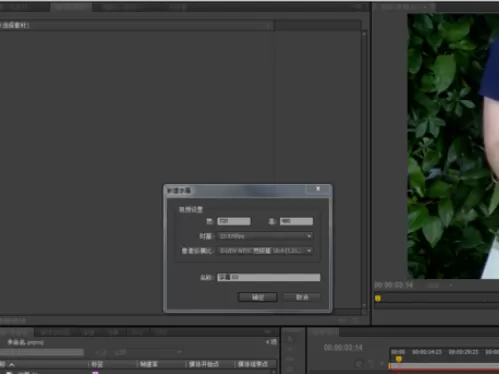499x374 pixels.
Task: Click the source panel vertical scrollbar
Action: pyautogui.click(x=364, y=169)
